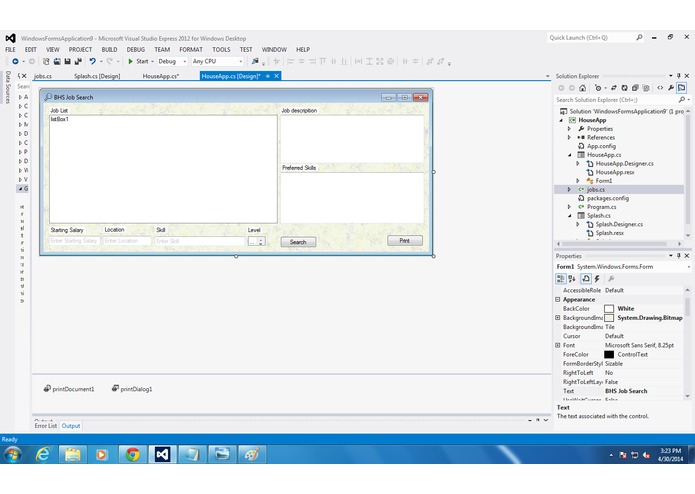Expand the Font property

(x=558, y=346)
